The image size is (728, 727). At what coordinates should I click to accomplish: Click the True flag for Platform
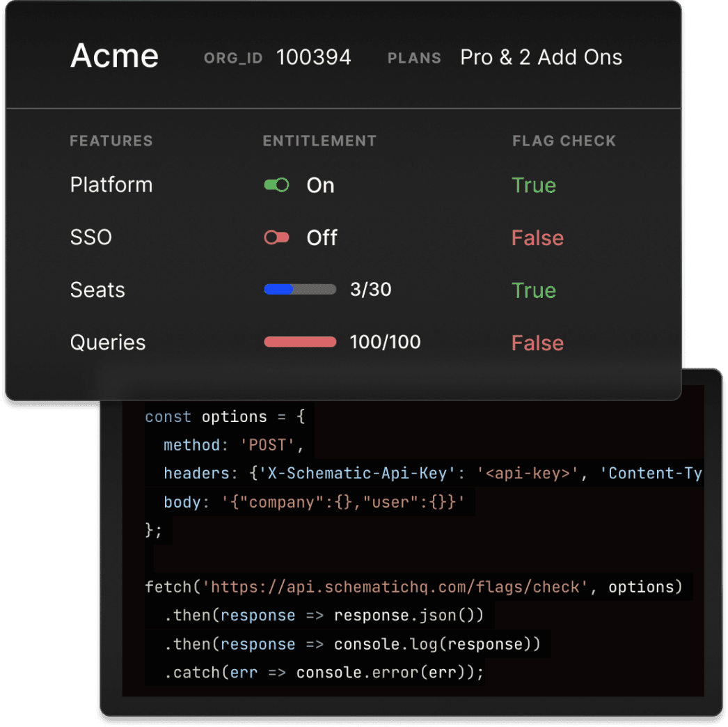pyautogui.click(x=534, y=185)
